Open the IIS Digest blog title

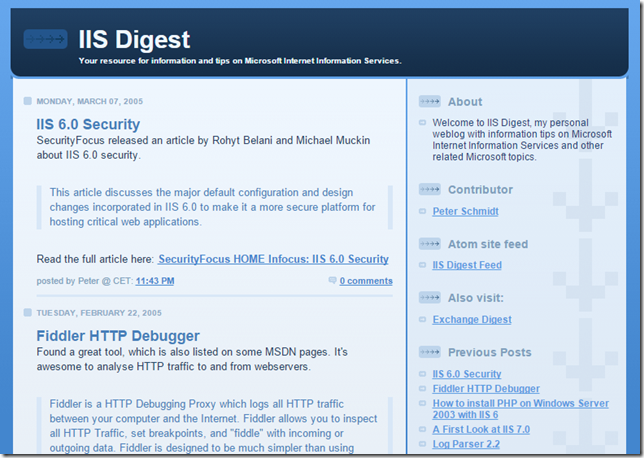click(134, 40)
